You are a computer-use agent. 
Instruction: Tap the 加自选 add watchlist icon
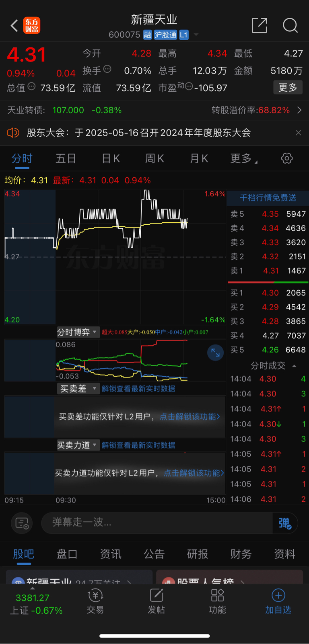[278, 602]
